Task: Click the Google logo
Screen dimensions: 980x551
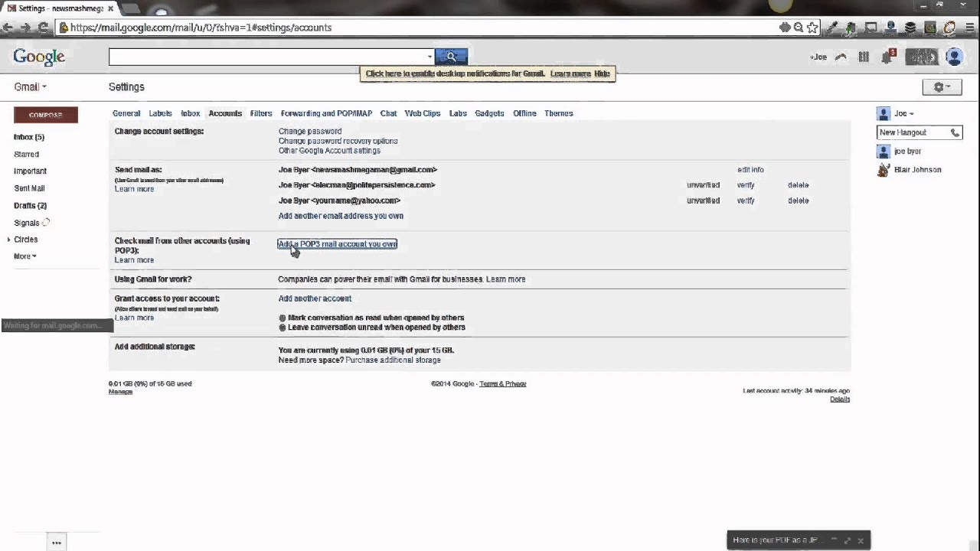Action: click(39, 57)
